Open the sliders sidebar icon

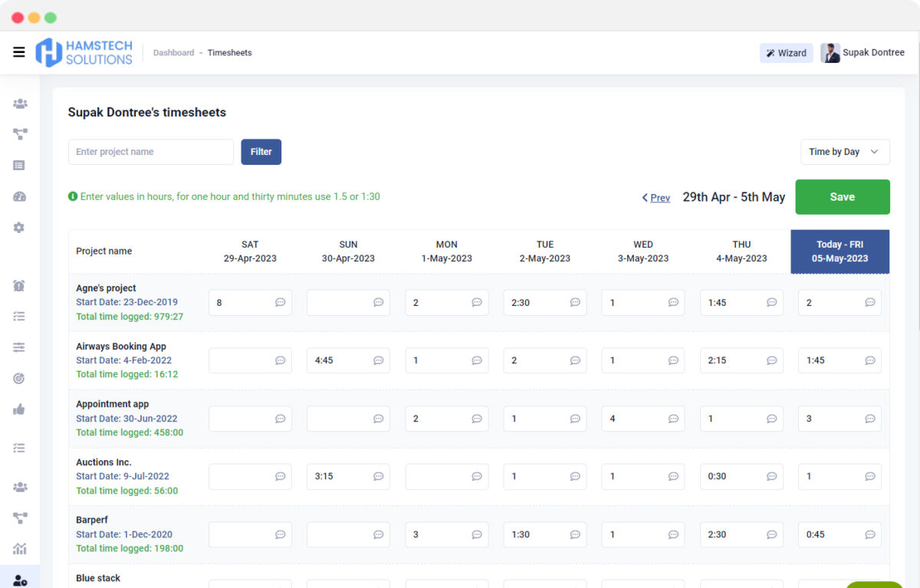pos(19,347)
